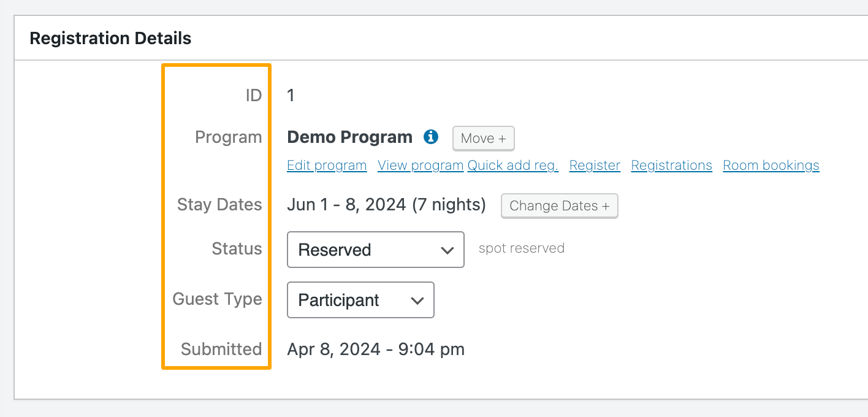
Task: Click the chevron on the Status selector
Action: (447, 250)
